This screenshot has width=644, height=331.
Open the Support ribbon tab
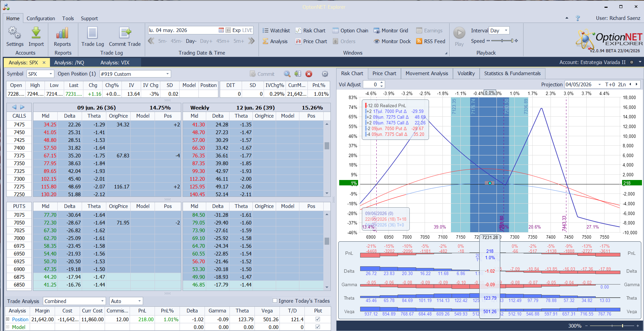point(89,19)
